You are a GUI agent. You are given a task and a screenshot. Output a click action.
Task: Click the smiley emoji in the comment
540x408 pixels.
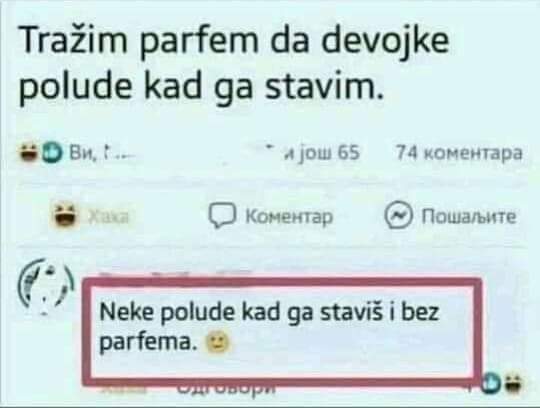tap(218, 344)
